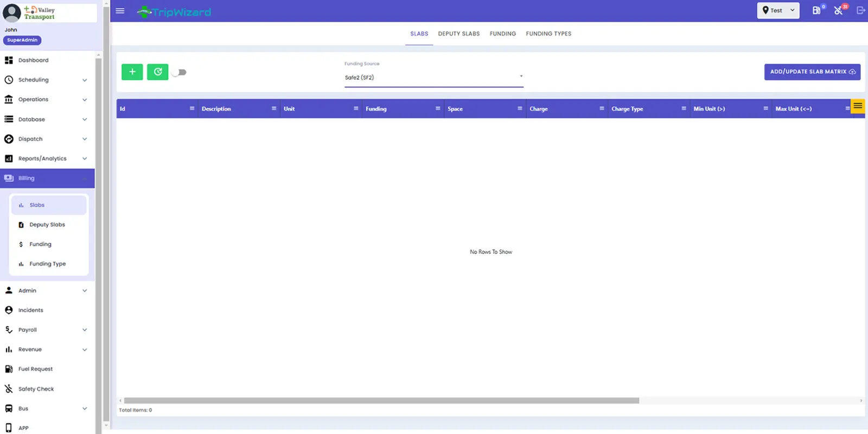Select Funding Type in Billing submenu

47,264
